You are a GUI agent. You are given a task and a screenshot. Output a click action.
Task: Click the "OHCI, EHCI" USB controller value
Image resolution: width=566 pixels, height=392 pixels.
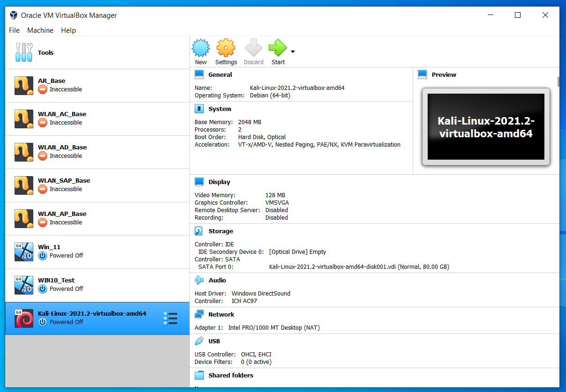(x=256, y=354)
